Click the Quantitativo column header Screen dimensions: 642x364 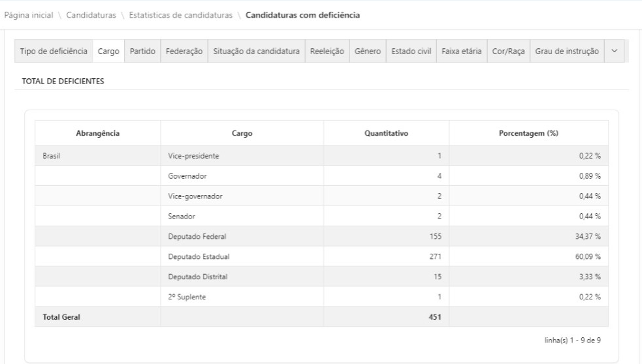click(x=386, y=133)
